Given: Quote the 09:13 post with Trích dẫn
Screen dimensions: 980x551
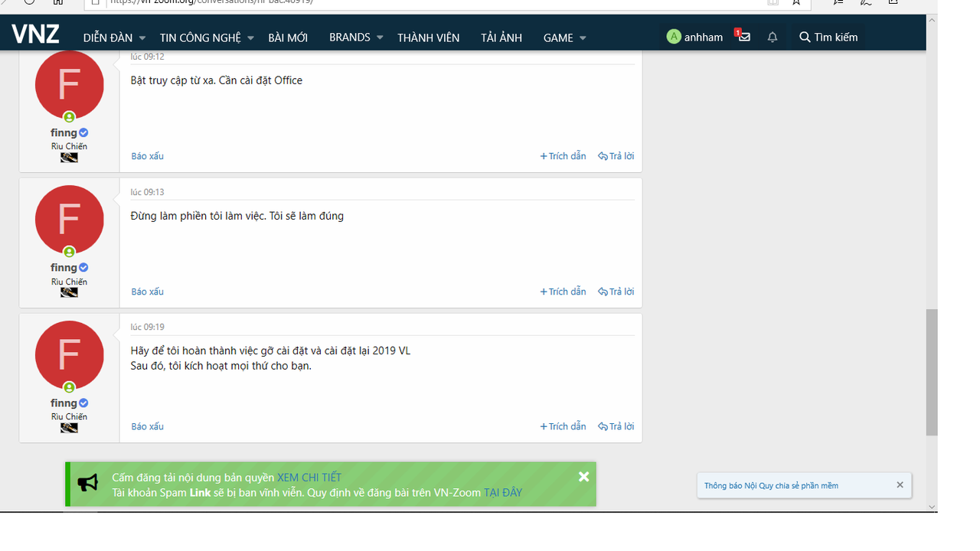Looking at the screenshot, I should point(563,292).
